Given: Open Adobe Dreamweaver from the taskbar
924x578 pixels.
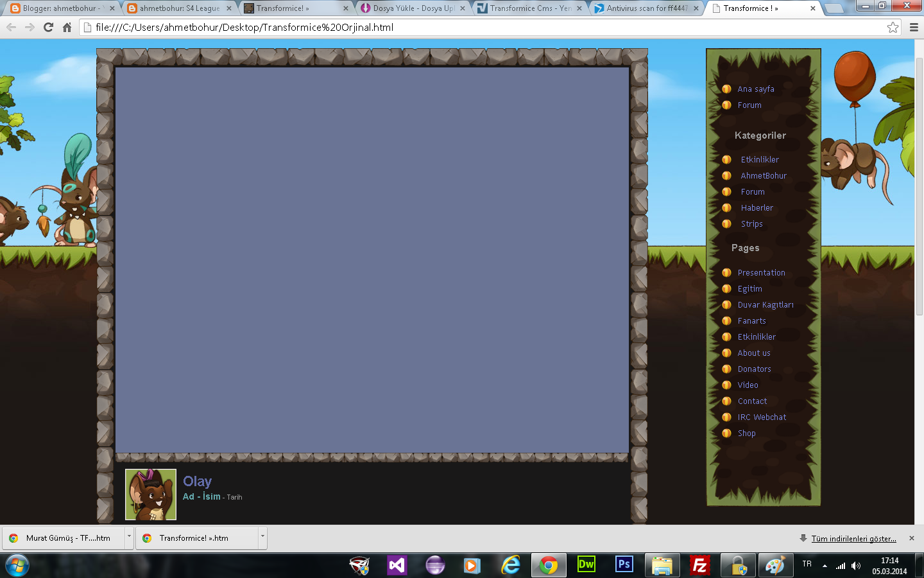Looking at the screenshot, I should 586,565.
